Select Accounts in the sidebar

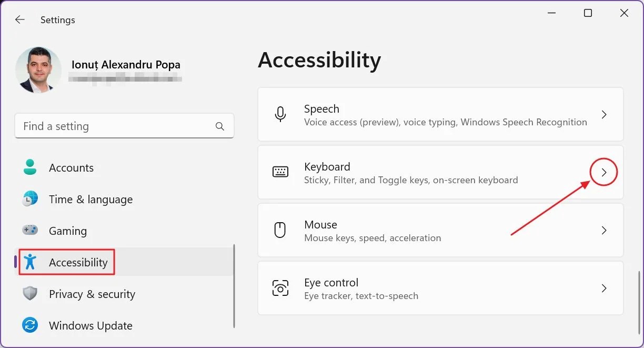click(x=71, y=167)
